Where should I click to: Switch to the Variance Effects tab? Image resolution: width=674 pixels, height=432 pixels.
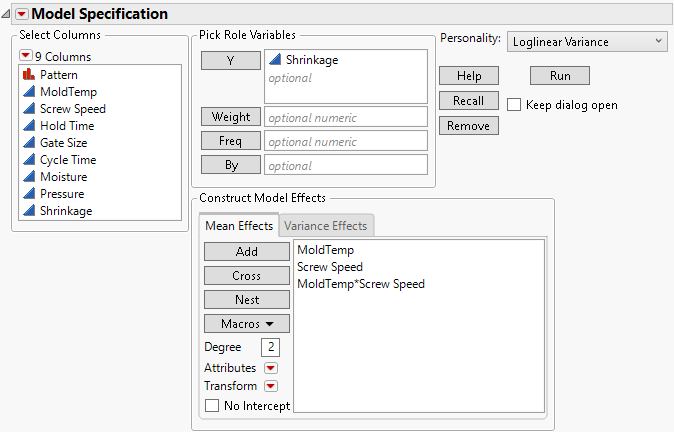(328, 226)
